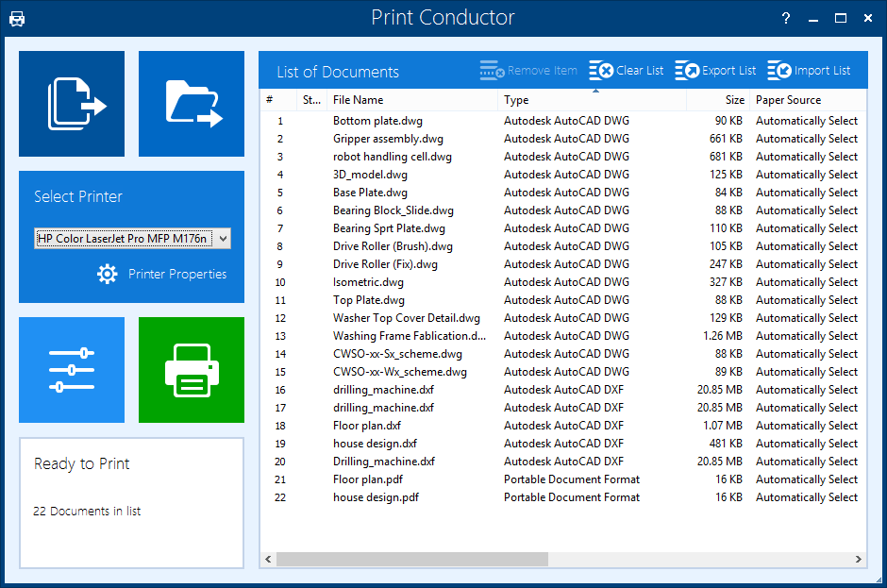Select 3D_model.dwg file
The height and width of the screenshot is (588, 887).
pos(370,175)
